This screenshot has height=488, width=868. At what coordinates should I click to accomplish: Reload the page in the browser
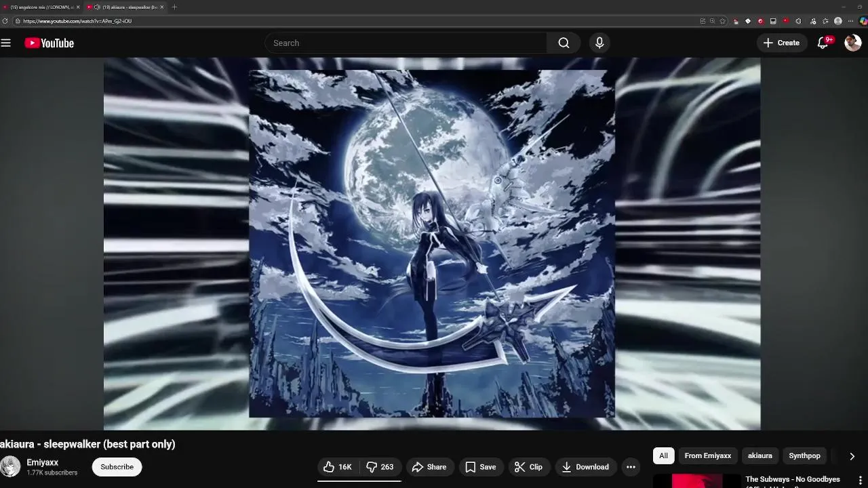(x=5, y=21)
